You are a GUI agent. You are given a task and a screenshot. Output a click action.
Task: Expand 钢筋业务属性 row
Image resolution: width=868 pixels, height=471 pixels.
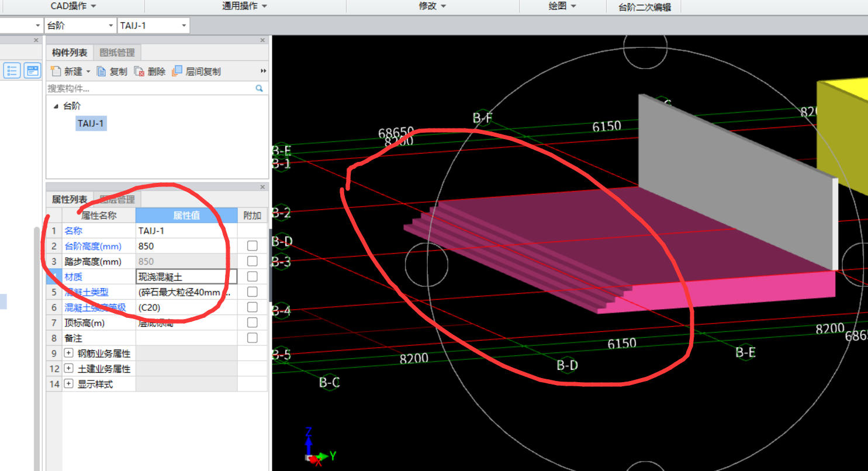coord(68,354)
